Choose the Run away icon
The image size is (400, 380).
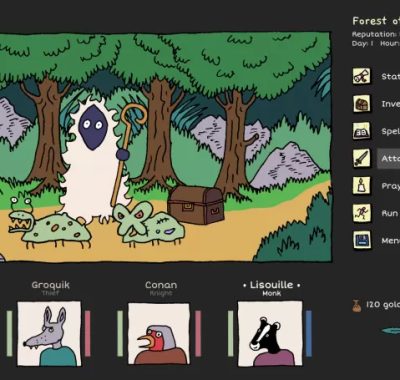pyautogui.click(x=362, y=213)
